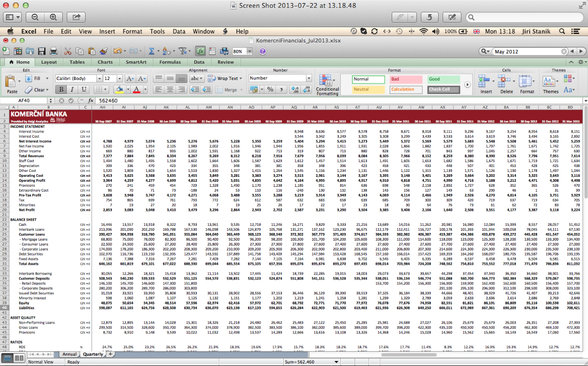
Task: Toggle Italic formatting
Action: (x=72, y=89)
